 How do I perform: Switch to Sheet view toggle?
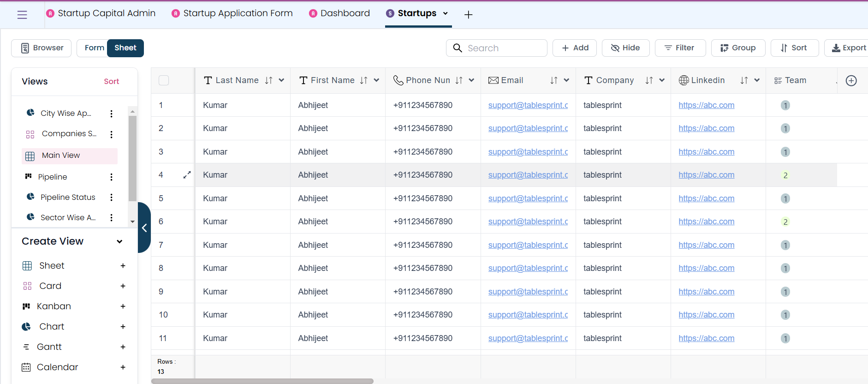click(x=125, y=48)
